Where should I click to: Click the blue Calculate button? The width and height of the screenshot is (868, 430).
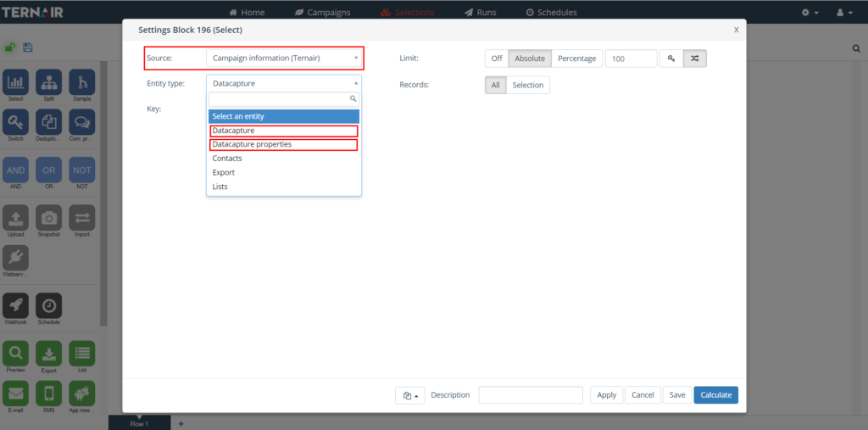[715, 395]
